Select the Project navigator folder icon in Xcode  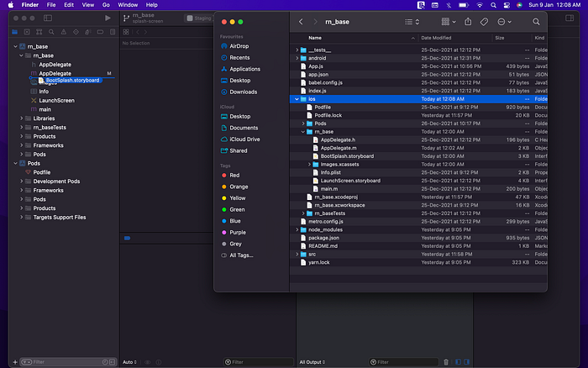(x=14, y=32)
